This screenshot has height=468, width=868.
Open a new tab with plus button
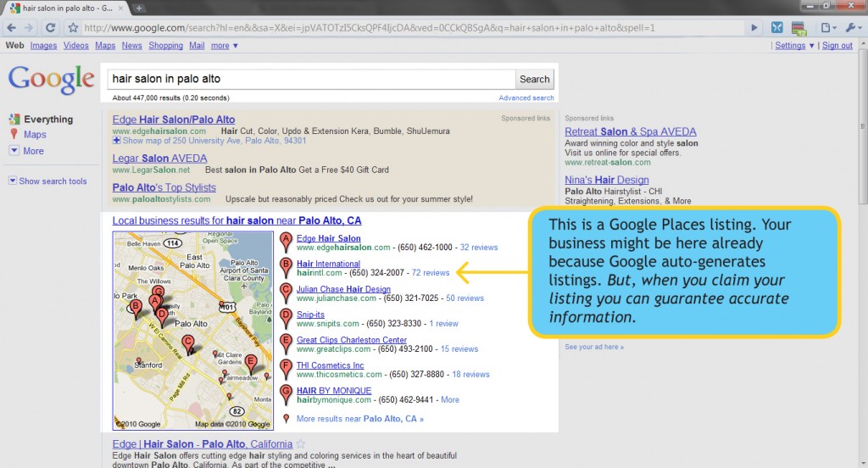click(x=139, y=8)
